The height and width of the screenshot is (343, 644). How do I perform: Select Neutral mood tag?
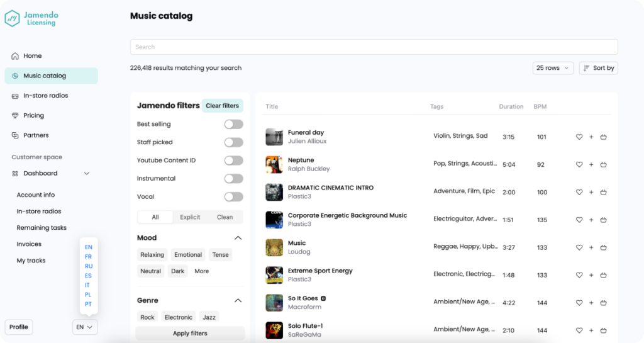pos(151,271)
